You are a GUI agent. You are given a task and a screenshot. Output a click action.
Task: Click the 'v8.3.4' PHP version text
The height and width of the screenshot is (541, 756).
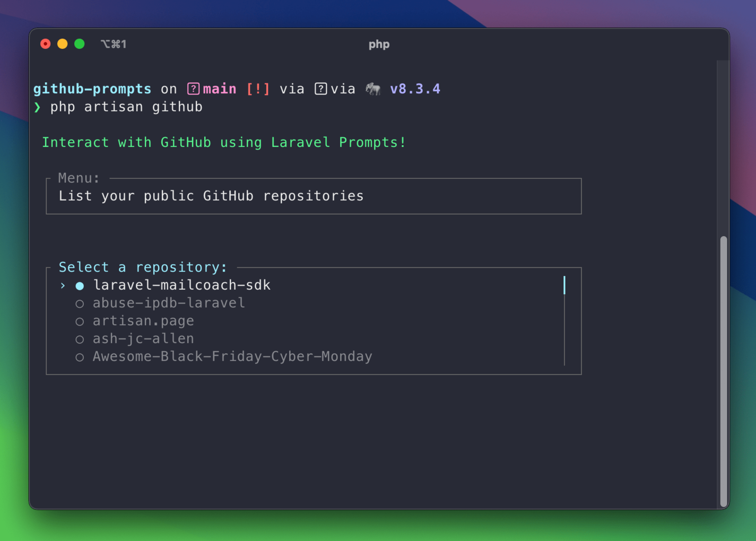pyautogui.click(x=415, y=89)
